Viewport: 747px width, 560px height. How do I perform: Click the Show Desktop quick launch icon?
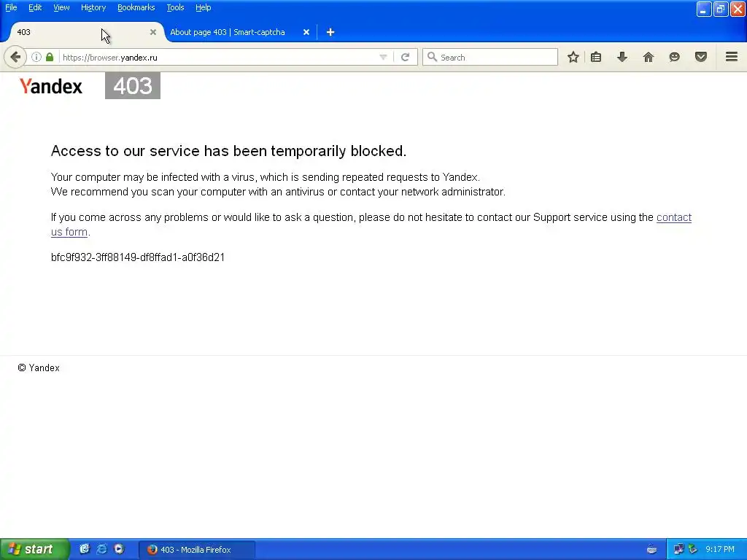(x=85, y=549)
